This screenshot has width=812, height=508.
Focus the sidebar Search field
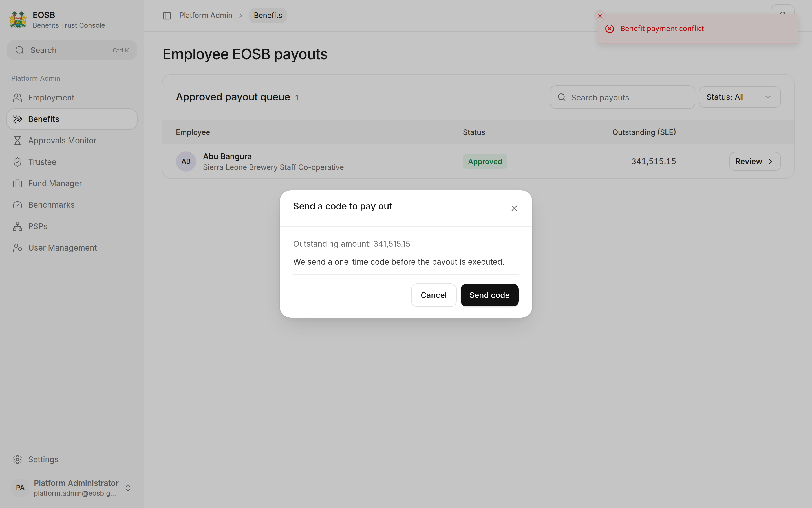pyautogui.click(x=72, y=51)
